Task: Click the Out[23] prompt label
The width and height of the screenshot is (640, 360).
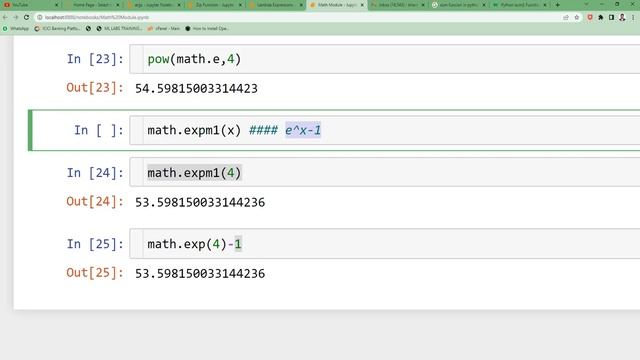Action: (x=95, y=88)
